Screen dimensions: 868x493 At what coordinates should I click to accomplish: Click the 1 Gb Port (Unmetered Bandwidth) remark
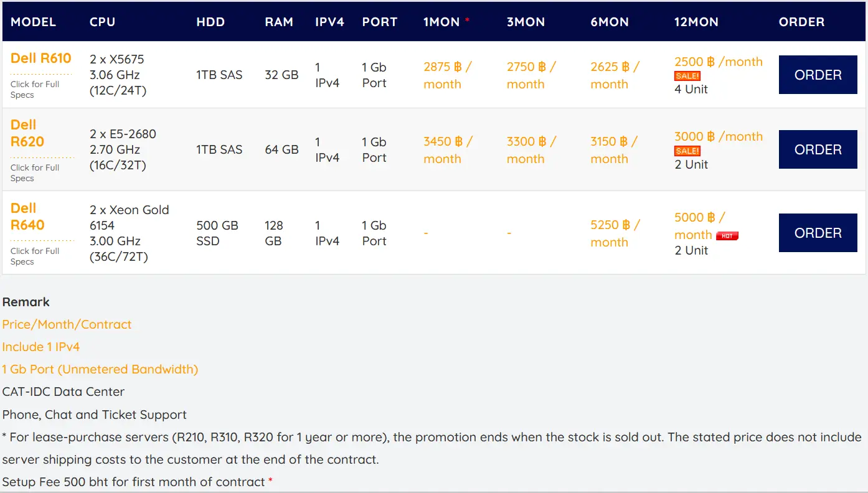pos(100,369)
